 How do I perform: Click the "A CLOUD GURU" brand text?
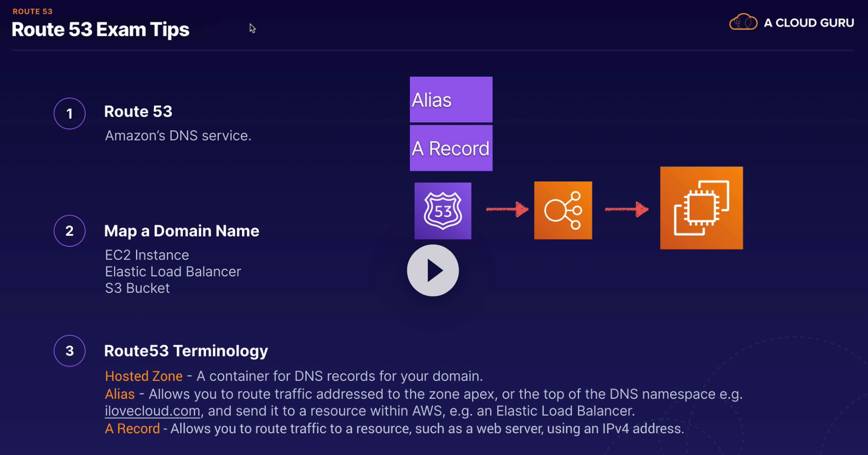click(x=809, y=23)
